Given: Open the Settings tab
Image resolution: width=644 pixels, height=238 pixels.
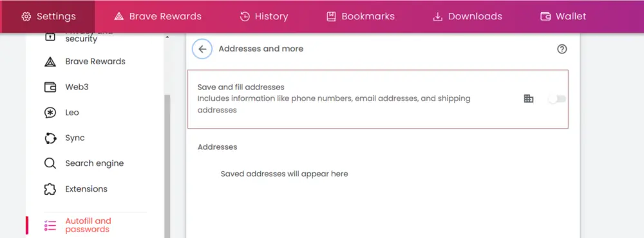Looking at the screenshot, I should click(x=48, y=17).
